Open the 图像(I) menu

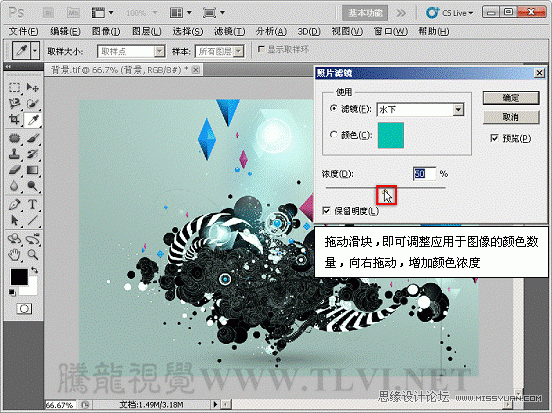(x=106, y=31)
